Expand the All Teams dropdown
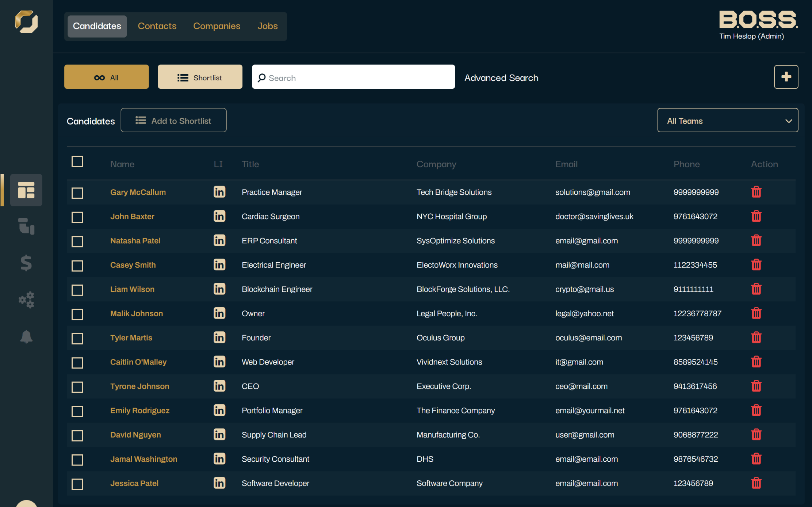Image resolution: width=812 pixels, height=507 pixels. tap(727, 121)
